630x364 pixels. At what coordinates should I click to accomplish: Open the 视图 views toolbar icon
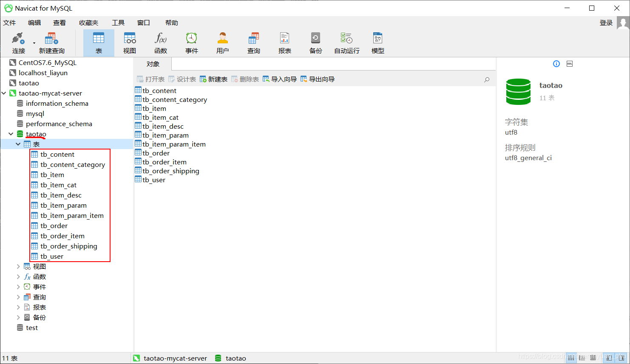(x=130, y=43)
